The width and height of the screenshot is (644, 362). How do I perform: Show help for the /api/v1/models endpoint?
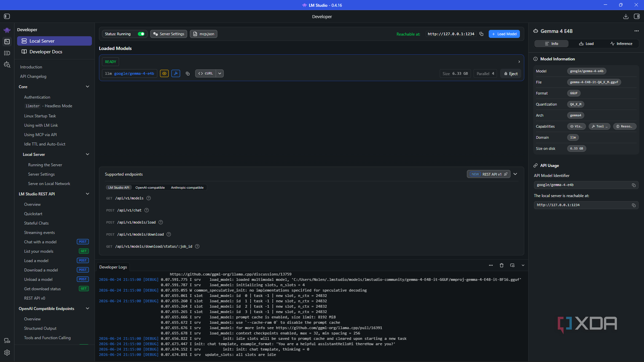tap(149, 198)
